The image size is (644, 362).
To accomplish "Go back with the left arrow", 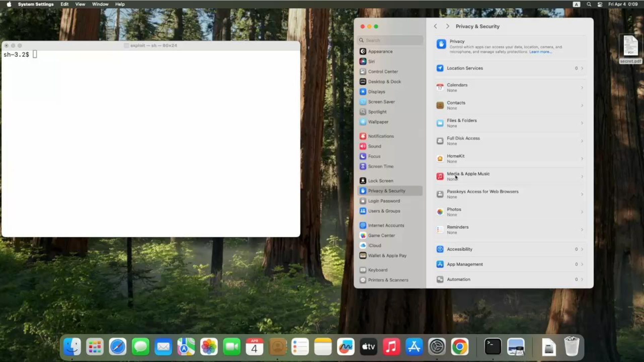I will click(435, 26).
